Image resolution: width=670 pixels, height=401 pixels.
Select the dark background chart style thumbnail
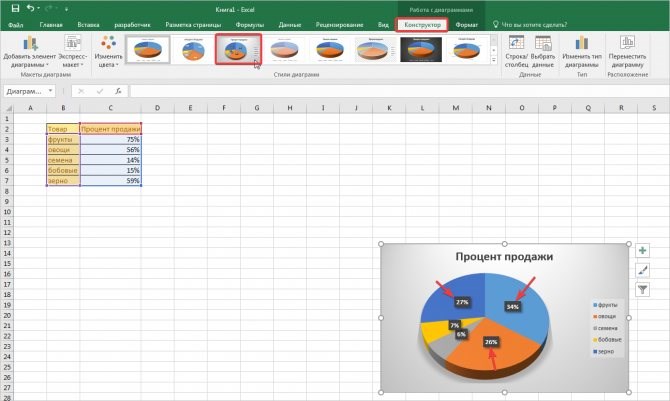tap(421, 50)
